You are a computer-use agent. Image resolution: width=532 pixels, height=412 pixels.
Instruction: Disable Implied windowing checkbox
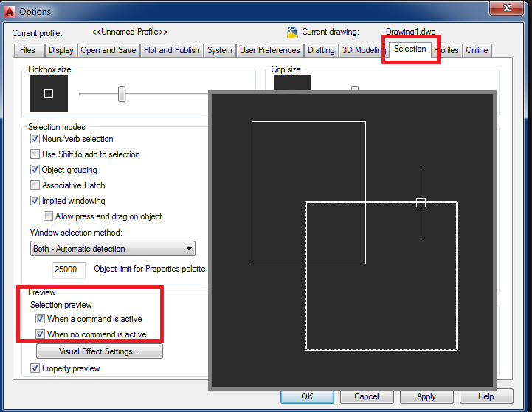(x=35, y=201)
